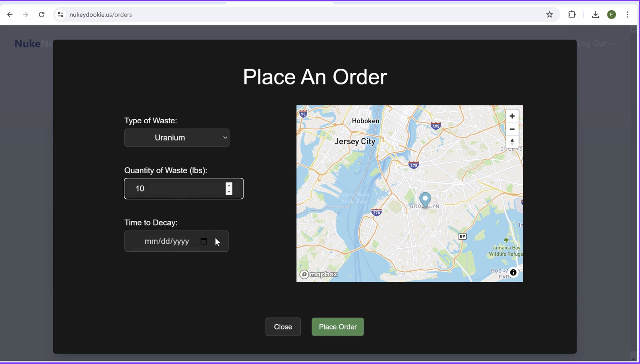Viewport: 640px width, 364px height.
Task: Click the mm/dd/yyyy date field
Action: (x=176, y=241)
